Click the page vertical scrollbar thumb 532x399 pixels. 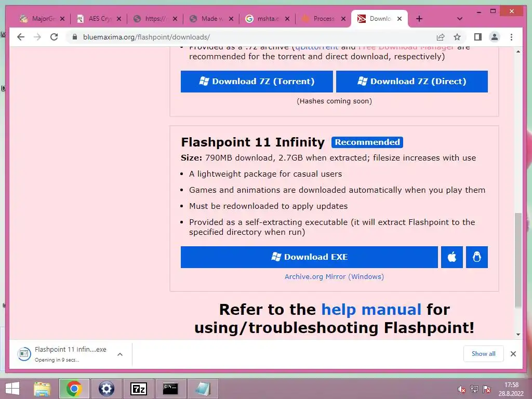point(518,260)
